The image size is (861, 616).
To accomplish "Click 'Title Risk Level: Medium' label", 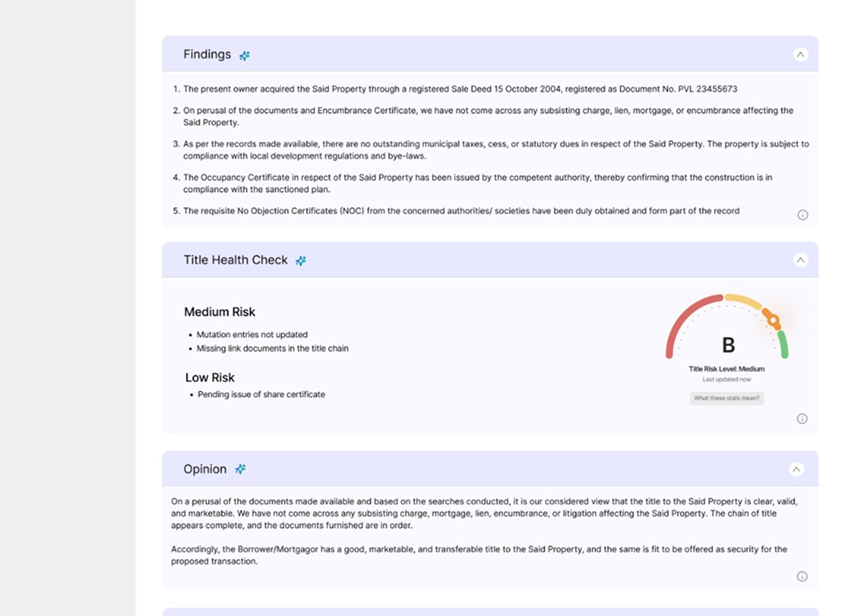I will (x=727, y=369).
